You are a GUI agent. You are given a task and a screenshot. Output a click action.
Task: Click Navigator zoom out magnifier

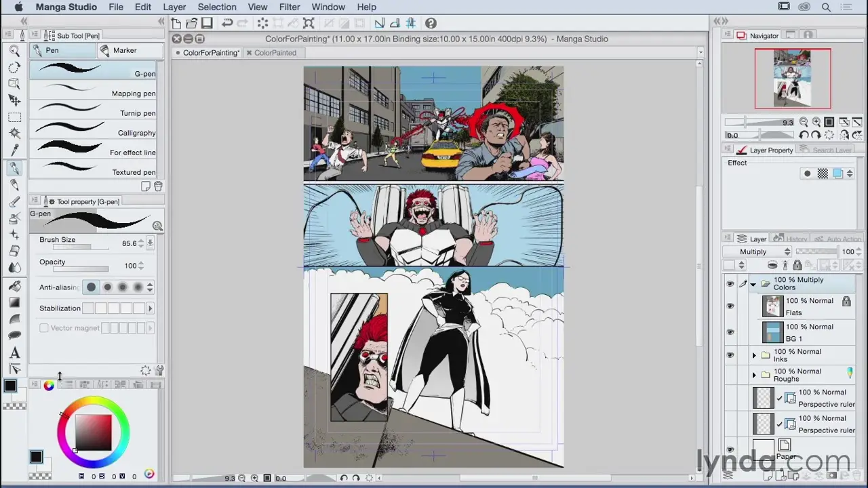pos(804,123)
